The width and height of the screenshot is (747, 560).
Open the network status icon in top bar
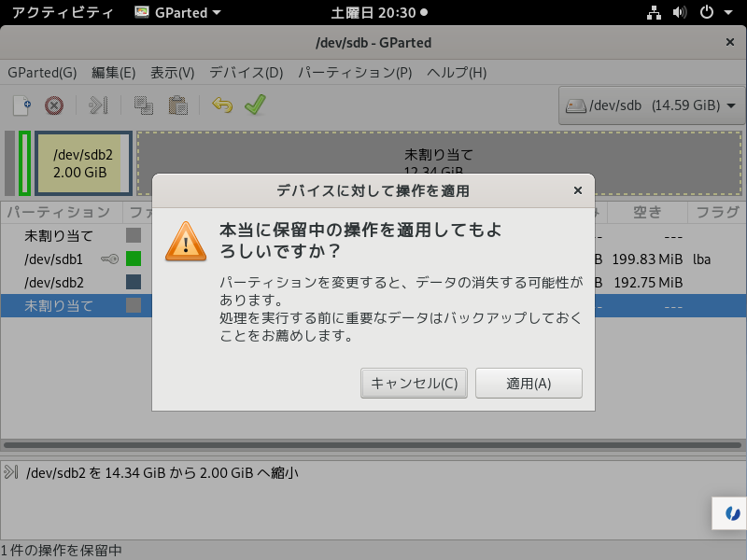(655, 12)
